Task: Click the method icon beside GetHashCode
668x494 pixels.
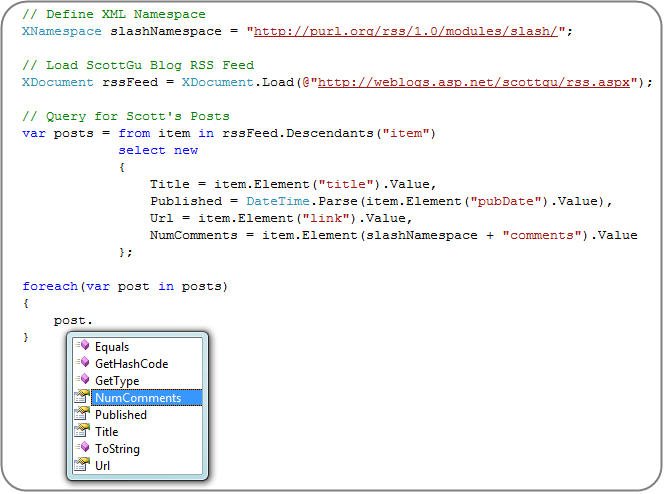Action: point(83,362)
